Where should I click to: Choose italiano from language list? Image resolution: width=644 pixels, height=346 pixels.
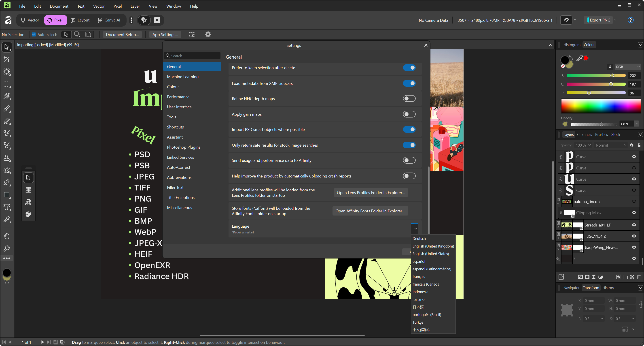[x=418, y=299]
